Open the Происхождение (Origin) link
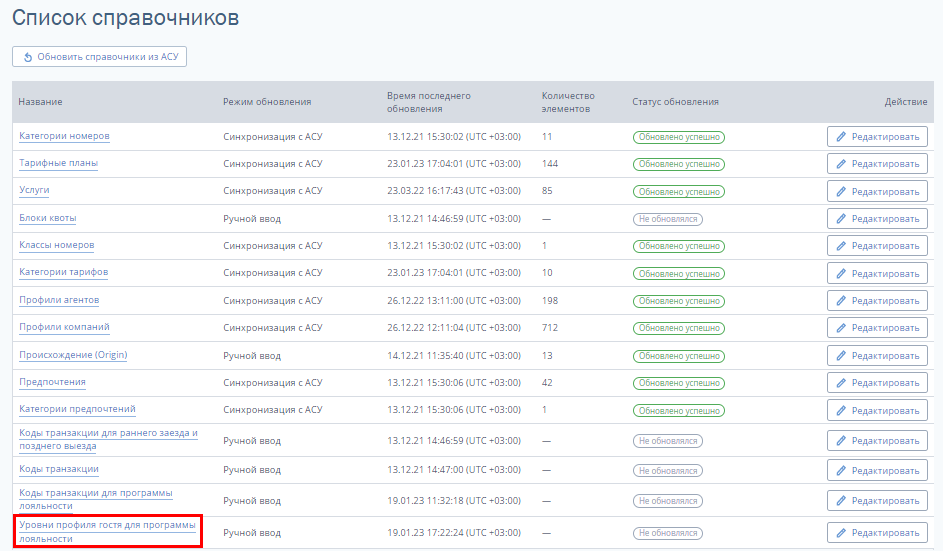The width and height of the screenshot is (943, 551). pos(73,355)
